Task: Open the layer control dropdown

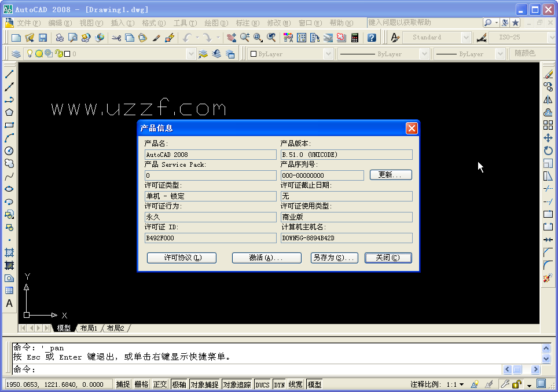Action: tap(191, 53)
